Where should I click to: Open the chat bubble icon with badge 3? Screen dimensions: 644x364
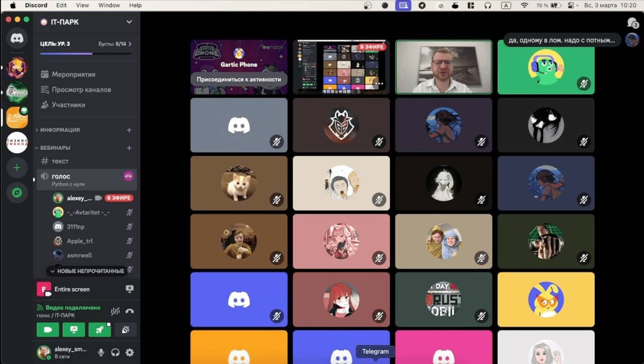point(632,23)
